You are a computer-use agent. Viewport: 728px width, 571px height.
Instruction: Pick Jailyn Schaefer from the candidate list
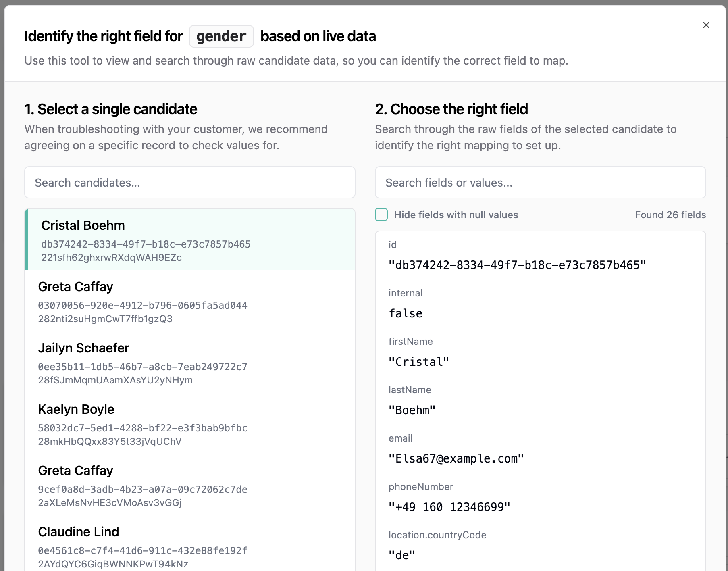point(189,362)
